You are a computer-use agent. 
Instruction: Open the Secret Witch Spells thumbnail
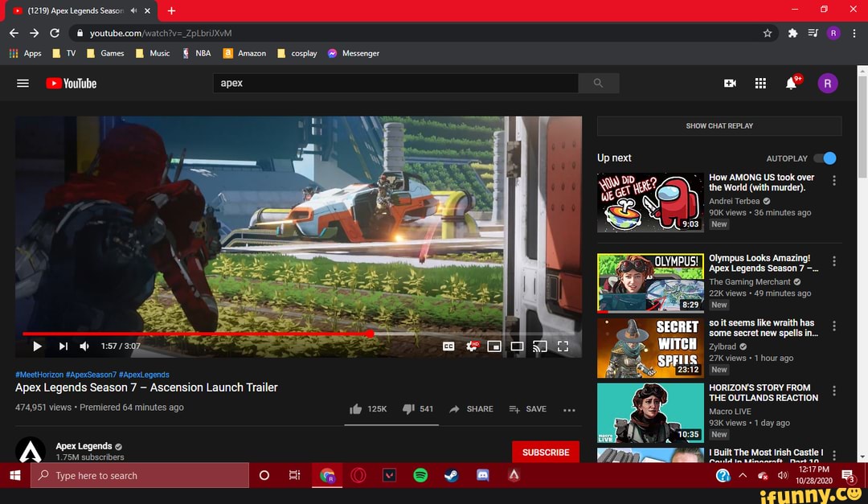pos(650,348)
